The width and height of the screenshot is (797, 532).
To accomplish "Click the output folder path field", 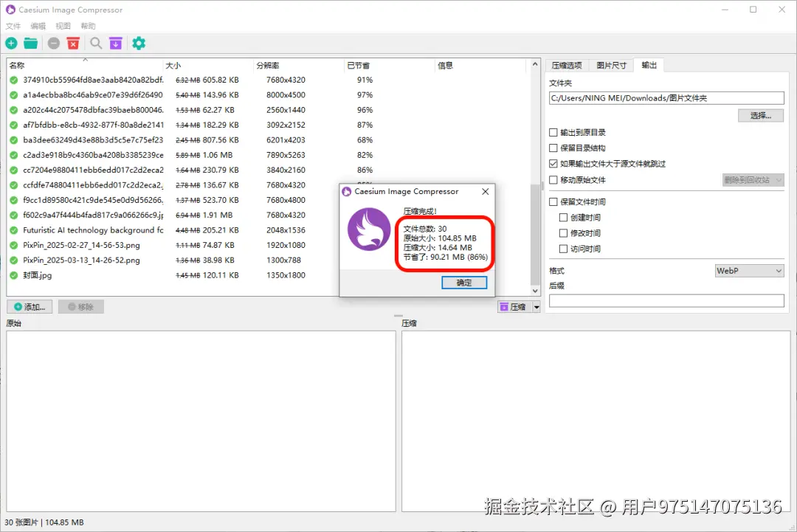I will pyautogui.click(x=666, y=98).
